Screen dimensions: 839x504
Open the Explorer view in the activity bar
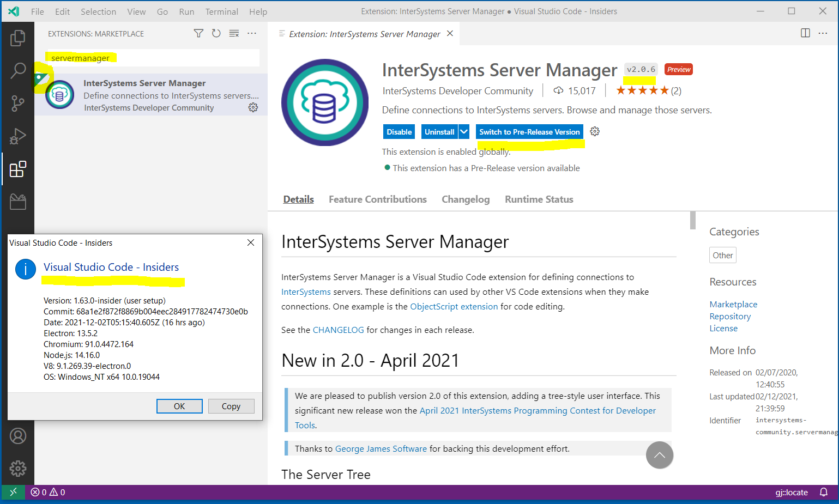(18, 38)
